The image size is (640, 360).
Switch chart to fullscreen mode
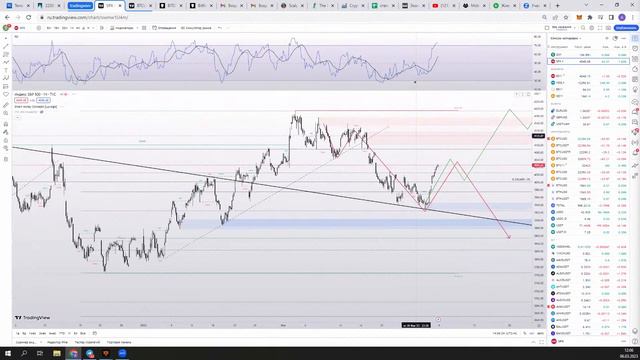point(600,28)
